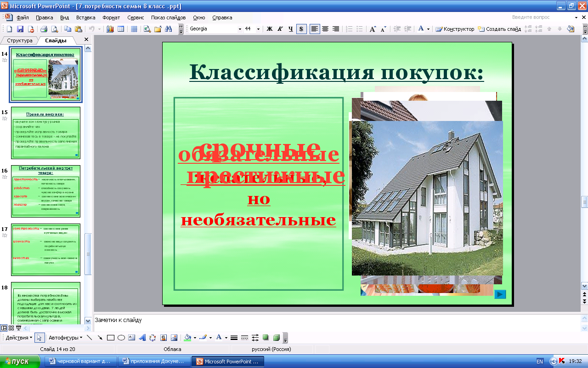The image size is (588, 368).
Task: Click the Increase Font Size icon
Action: (x=373, y=29)
